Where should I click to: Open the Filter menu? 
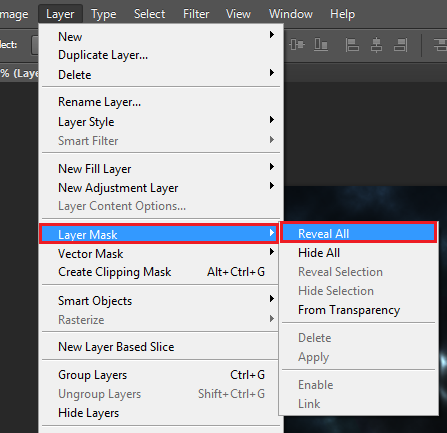(x=196, y=14)
